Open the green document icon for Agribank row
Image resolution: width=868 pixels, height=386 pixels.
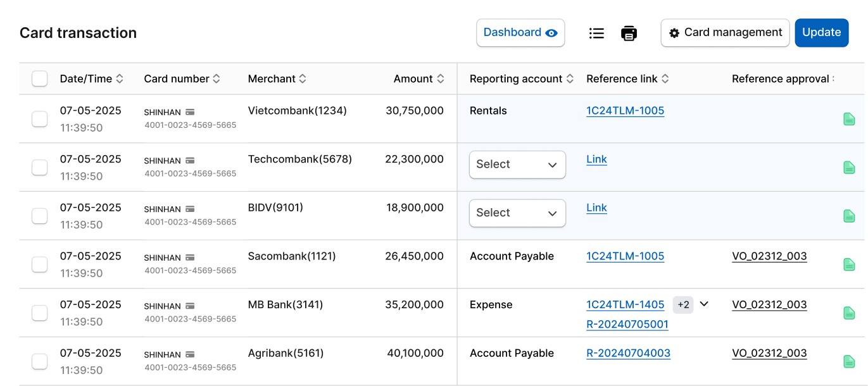(849, 361)
